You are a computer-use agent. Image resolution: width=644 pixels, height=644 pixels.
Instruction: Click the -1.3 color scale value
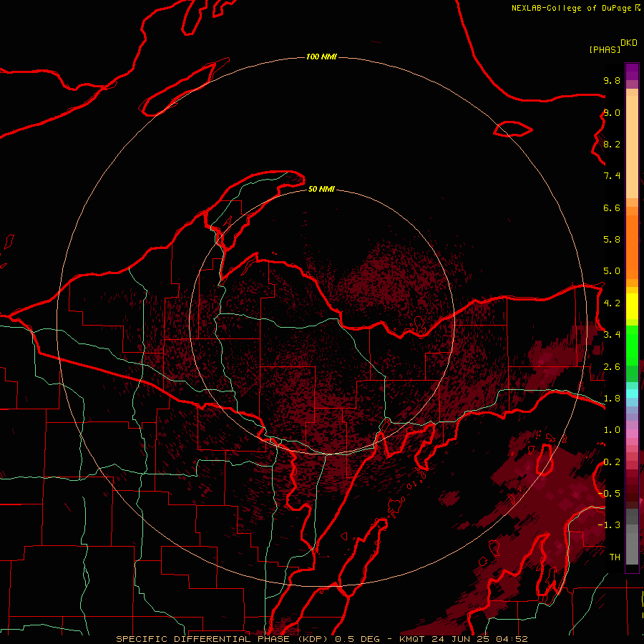tap(609, 525)
